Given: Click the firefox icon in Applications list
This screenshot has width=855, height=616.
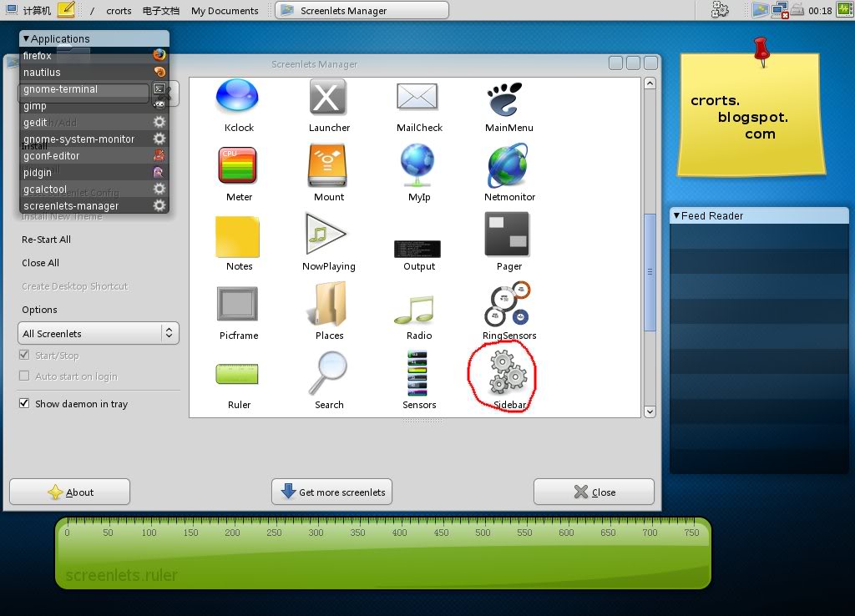Looking at the screenshot, I should point(159,54).
